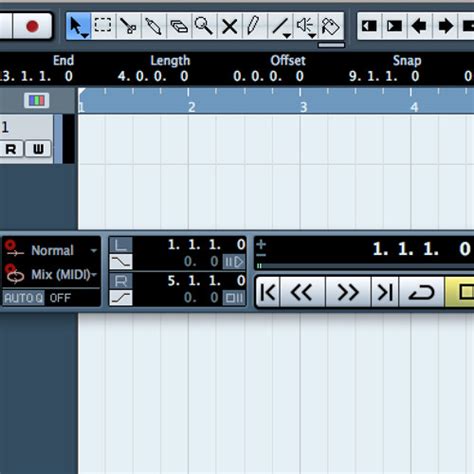This screenshot has width=474, height=474.
Task: Toggle Write automation W on track 1
Action: click(x=38, y=149)
